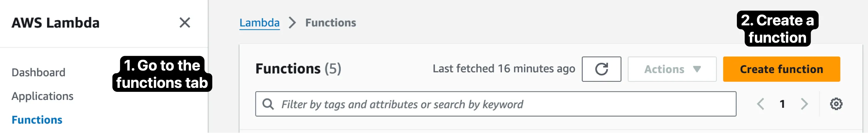Click the Last fetched 16 minutes ago text
The width and height of the screenshot is (868, 133).
tap(504, 69)
